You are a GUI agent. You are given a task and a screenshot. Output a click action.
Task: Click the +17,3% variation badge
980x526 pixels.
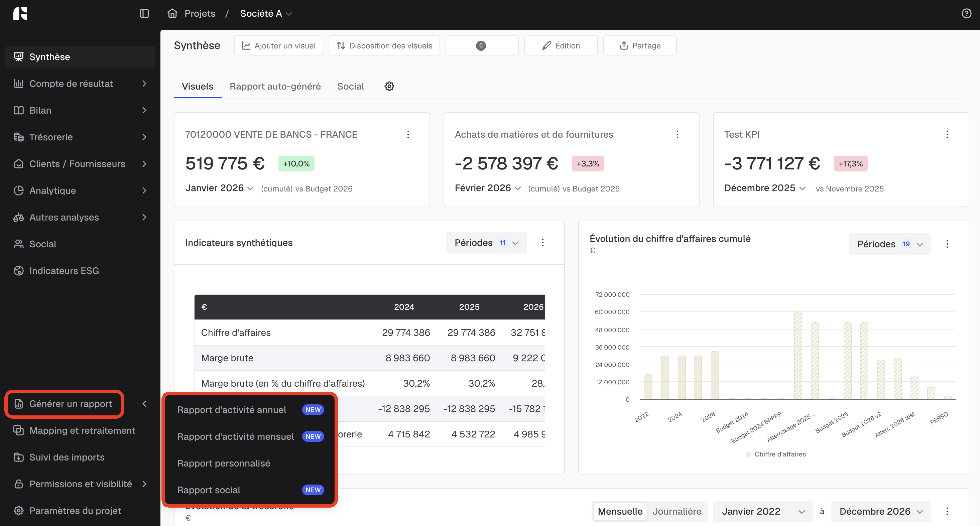tap(851, 163)
